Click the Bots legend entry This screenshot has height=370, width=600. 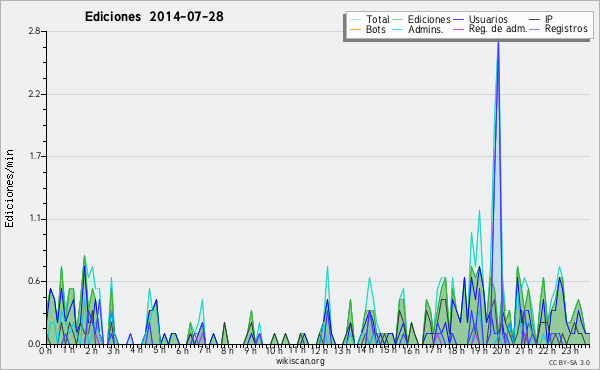click(375, 29)
